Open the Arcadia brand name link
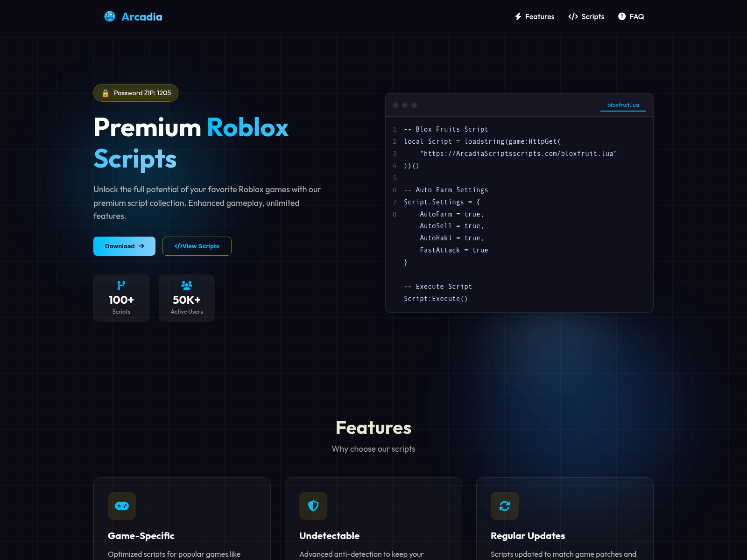Screen dimensions: 747x560 click(142, 17)
